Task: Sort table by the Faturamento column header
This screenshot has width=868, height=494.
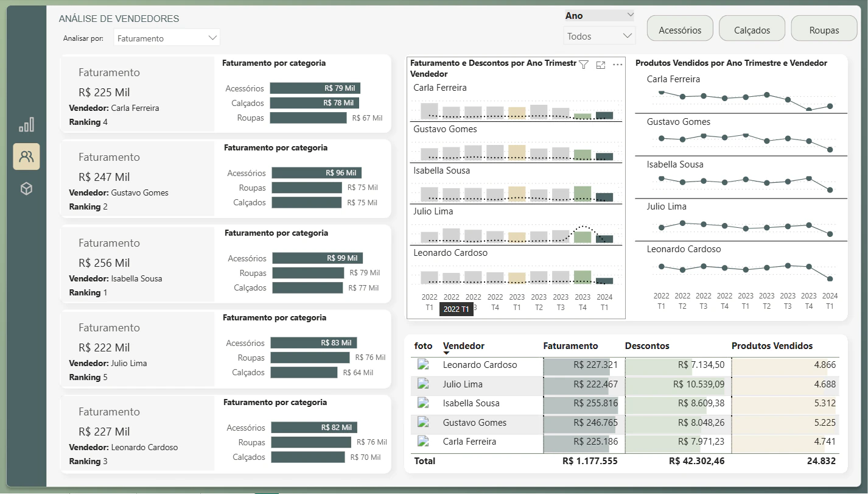Action: [x=570, y=346]
